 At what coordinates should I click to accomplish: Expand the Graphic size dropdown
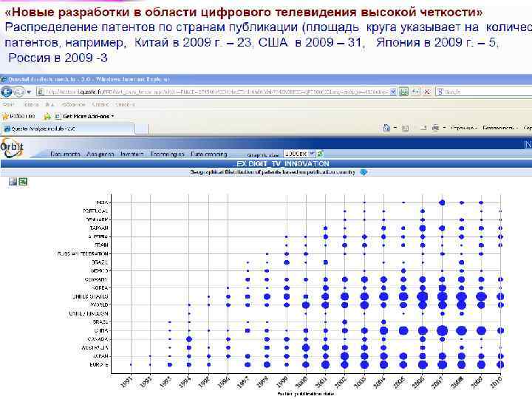click(299, 154)
